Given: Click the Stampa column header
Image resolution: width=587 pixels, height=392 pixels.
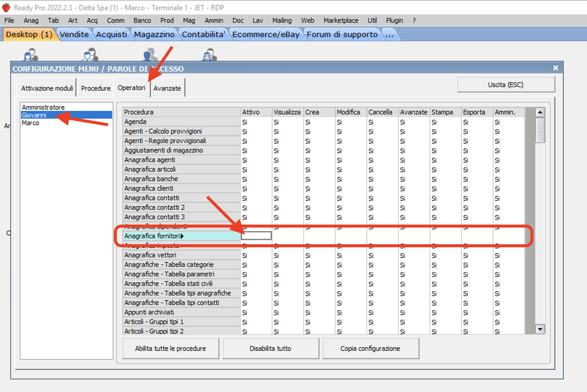Looking at the screenshot, I should (445, 112).
